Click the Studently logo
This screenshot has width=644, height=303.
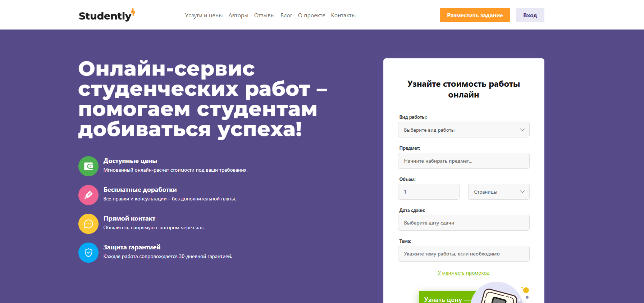point(106,15)
